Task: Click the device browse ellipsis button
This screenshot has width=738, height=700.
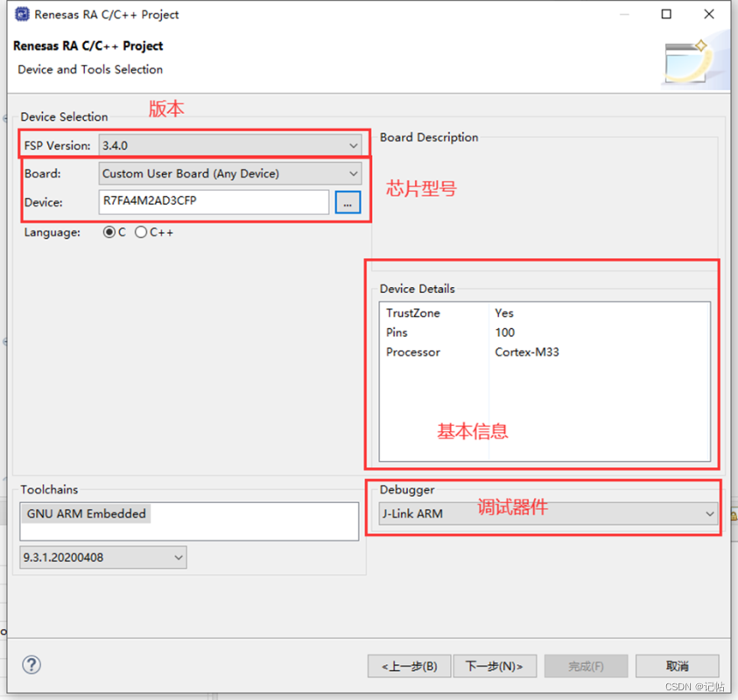Action: pyautogui.click(x=348, y=202)
